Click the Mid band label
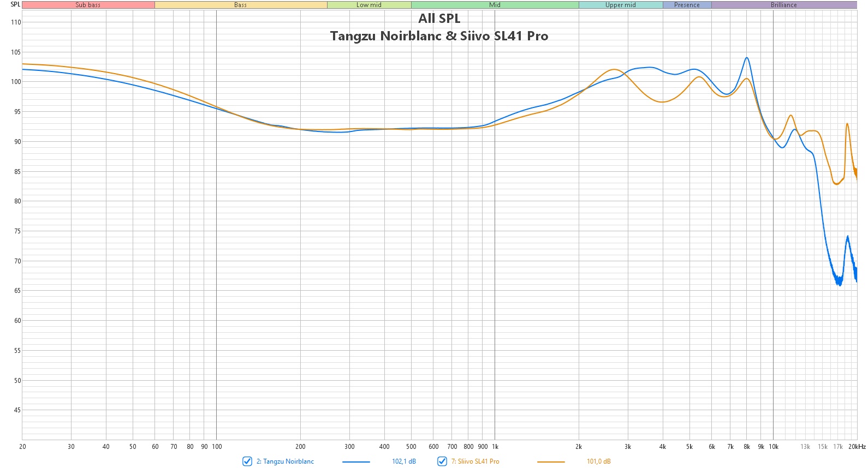The height and width of the screenshot is (468, 868). [x=495, y=5]
